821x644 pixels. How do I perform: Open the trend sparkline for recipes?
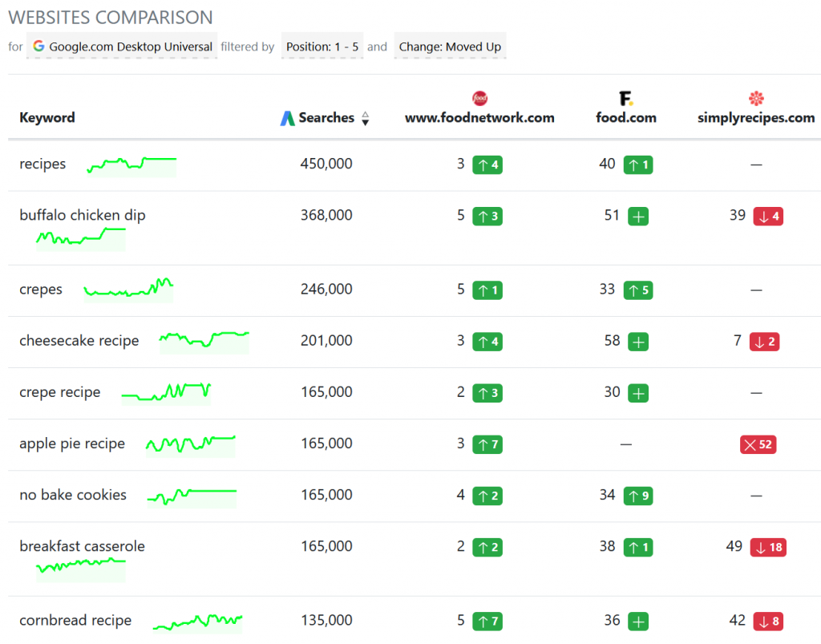pyautogui.click(x=132, y=166)
